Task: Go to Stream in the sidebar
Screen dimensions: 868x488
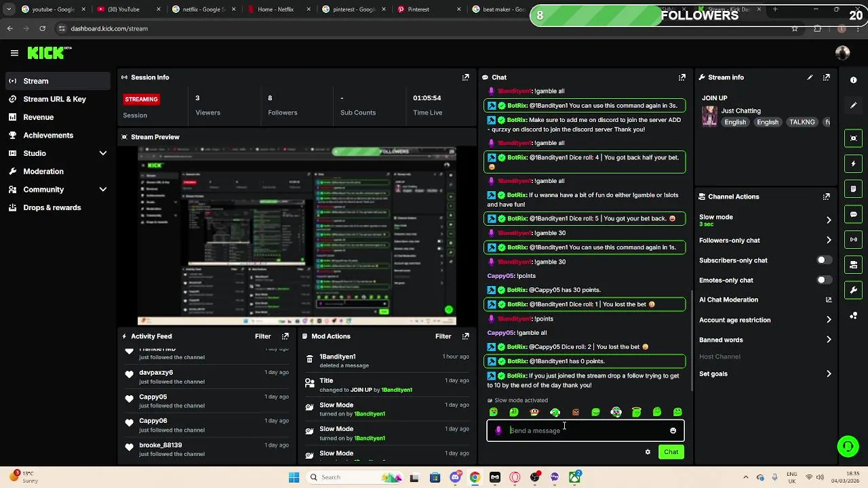Action: click(x=57, y=81)
